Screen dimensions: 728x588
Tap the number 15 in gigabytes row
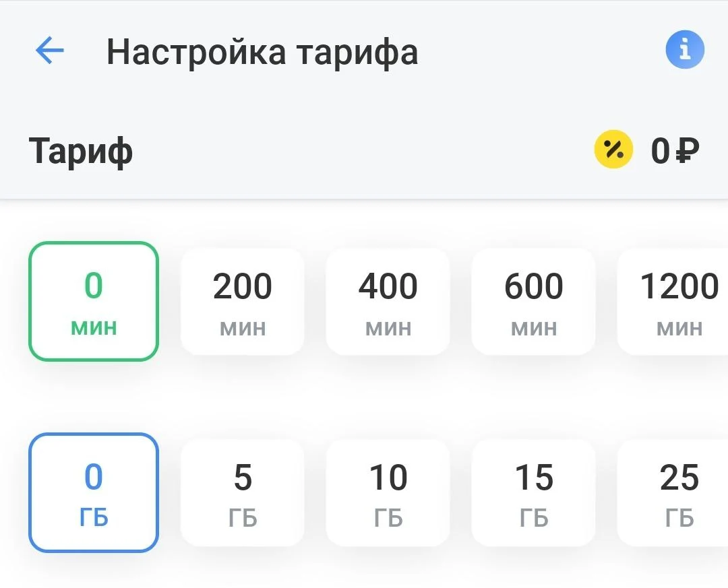coord(534,477)
